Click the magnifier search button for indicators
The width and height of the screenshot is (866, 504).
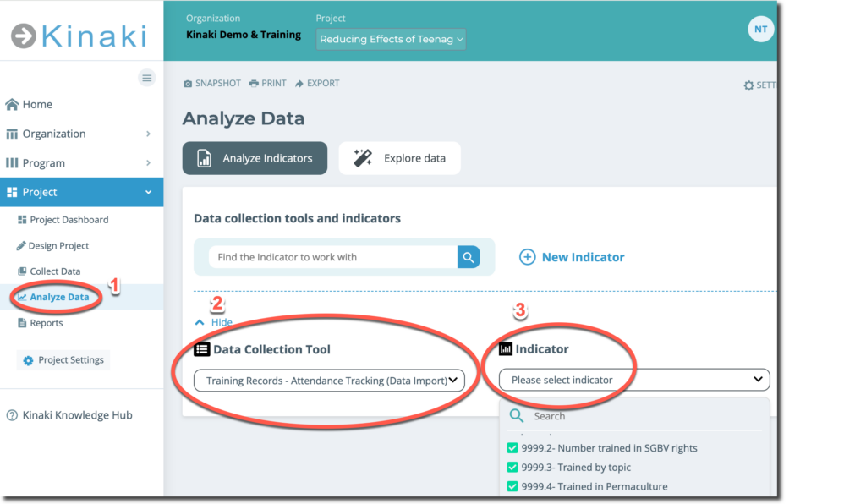469,257
